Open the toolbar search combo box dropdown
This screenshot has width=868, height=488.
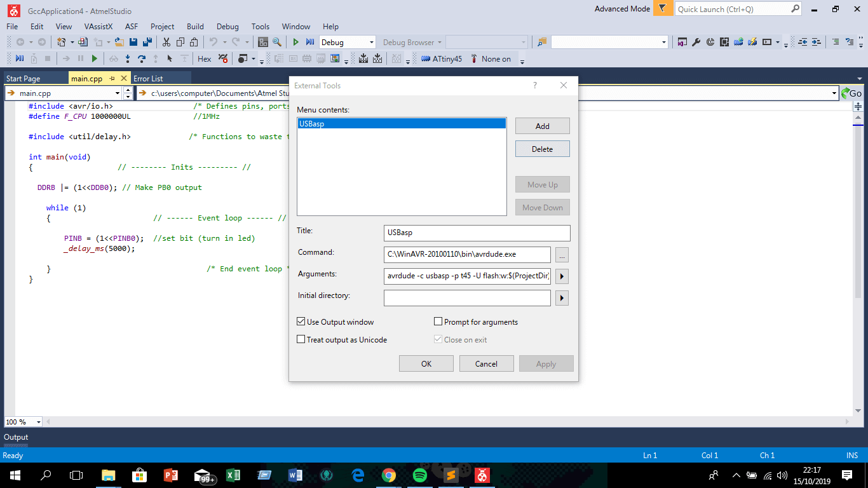[664, 43]
